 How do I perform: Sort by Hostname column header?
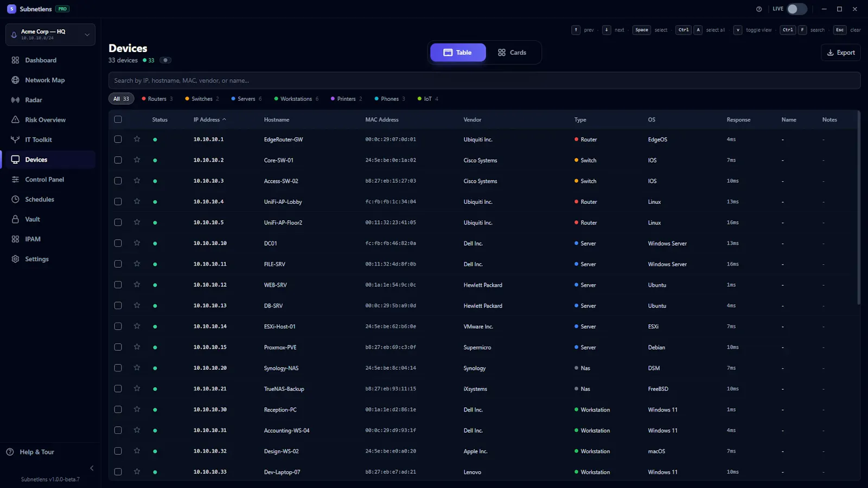point(277,120)
